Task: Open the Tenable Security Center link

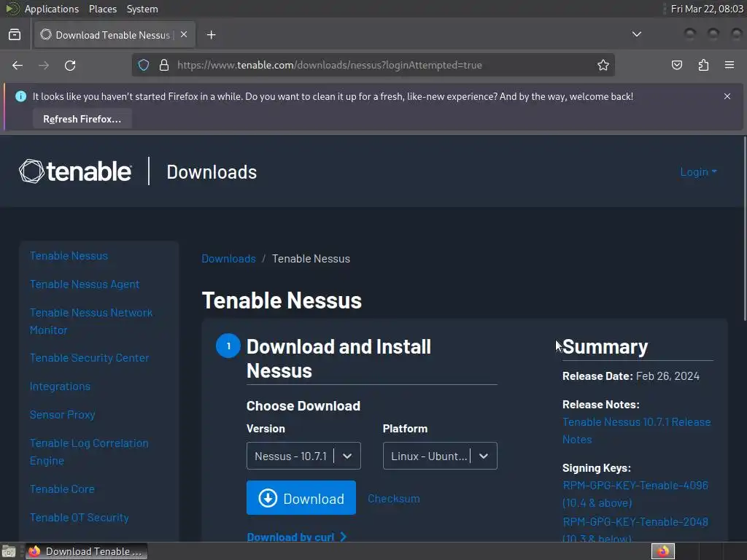Action: tap(89, 357)
